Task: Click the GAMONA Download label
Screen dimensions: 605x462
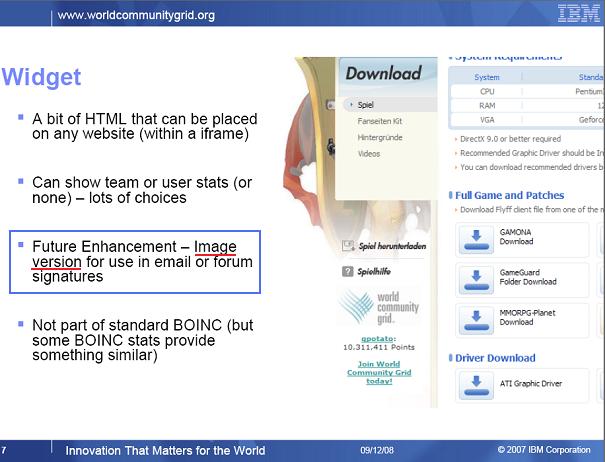Action: pos(516,237)
